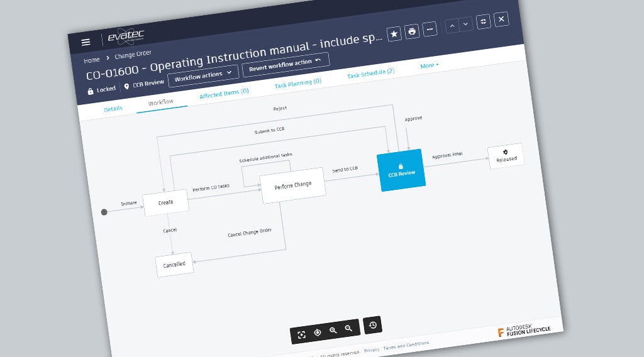The height and width of the screenshot is (357, 644).
Task: Zoom out of the workflow diagram
Action: 348,328
